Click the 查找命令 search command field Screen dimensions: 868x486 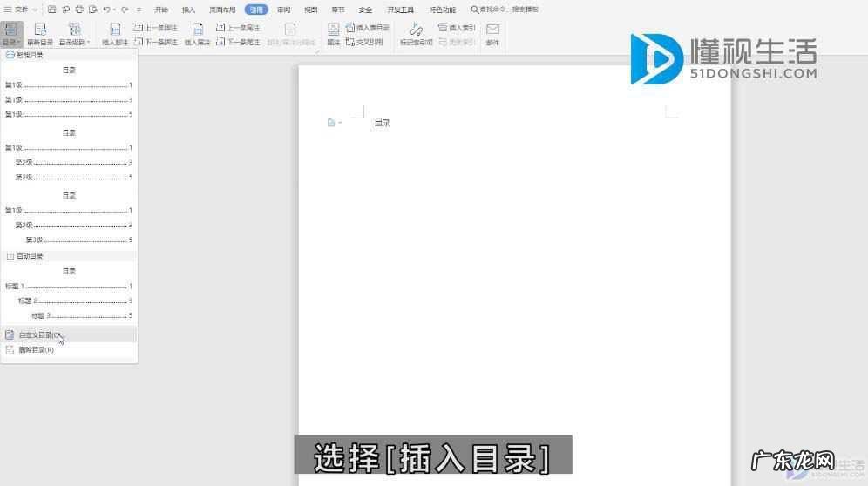pyautogui.click(x=505, y=10)
